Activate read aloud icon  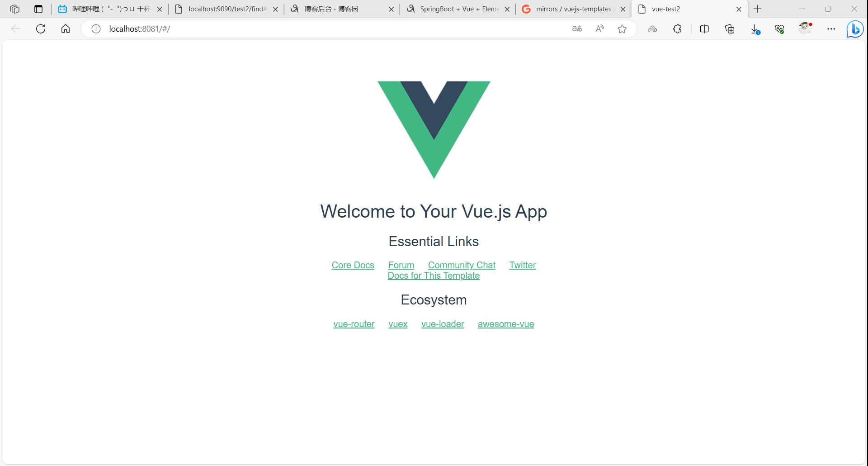tap(599, 29)
